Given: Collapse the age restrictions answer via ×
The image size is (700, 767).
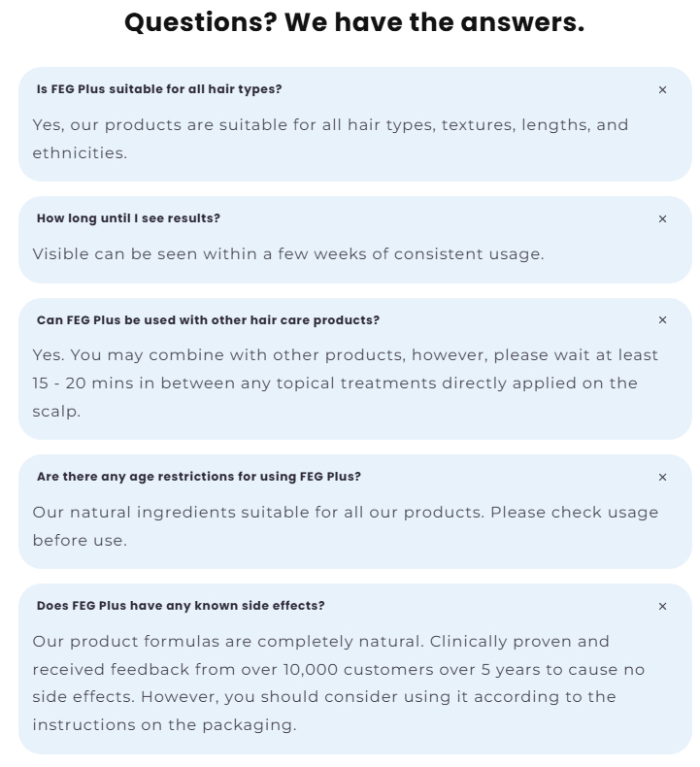Looking at the screenshot, I should [x=662, y=477].
